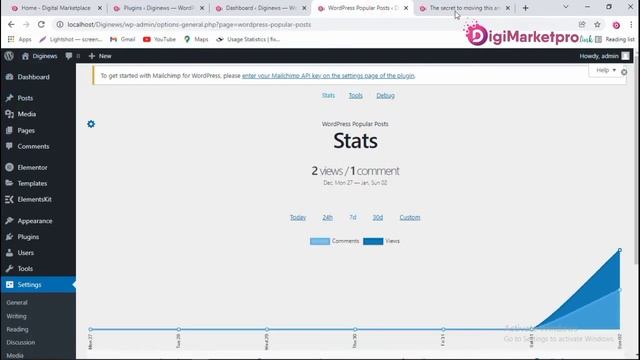640x360 pixels.
Task: Open the WordPress logo menu
Action: (9, 56)
